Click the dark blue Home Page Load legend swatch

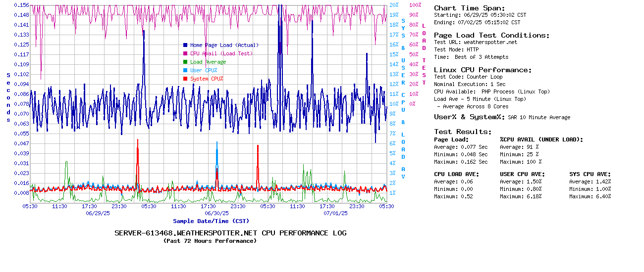185,45
